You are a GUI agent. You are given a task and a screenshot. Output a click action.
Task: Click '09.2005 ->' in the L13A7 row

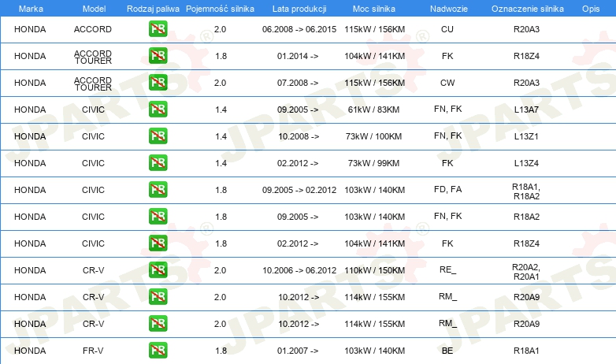pos(298,110)
